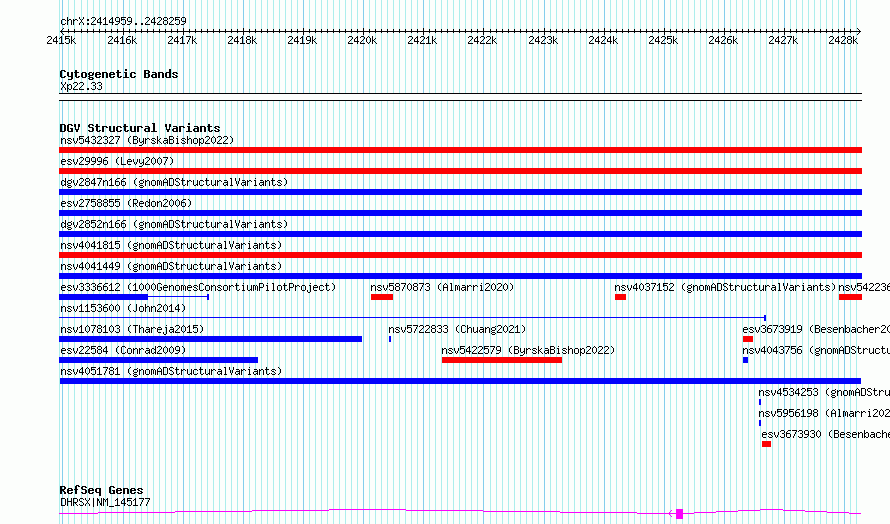Select the nsv5870873 (Almarri2020) variant label
Screen dimensions: 890x524
[x=442, y=287]
